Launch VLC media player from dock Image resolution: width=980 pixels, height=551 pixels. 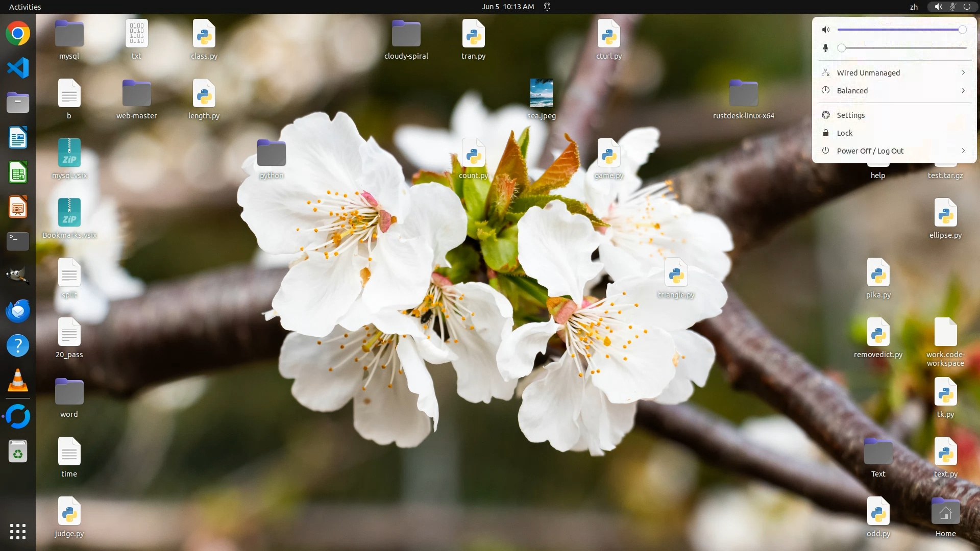[18, 380]
